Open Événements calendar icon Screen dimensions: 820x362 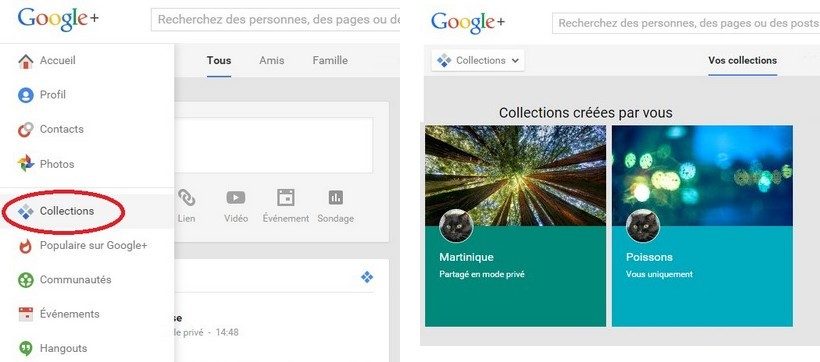26,314
